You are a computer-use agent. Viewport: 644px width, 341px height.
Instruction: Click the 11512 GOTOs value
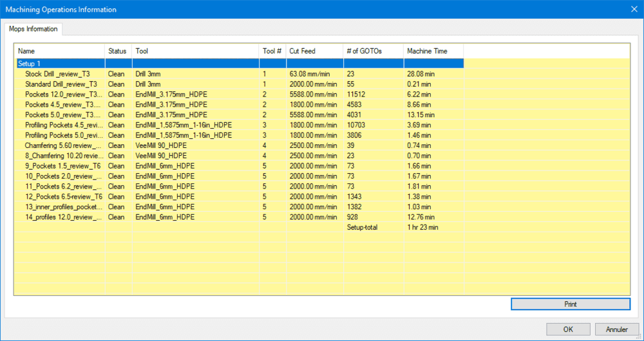pyautogui.click(x=355, y=95)
